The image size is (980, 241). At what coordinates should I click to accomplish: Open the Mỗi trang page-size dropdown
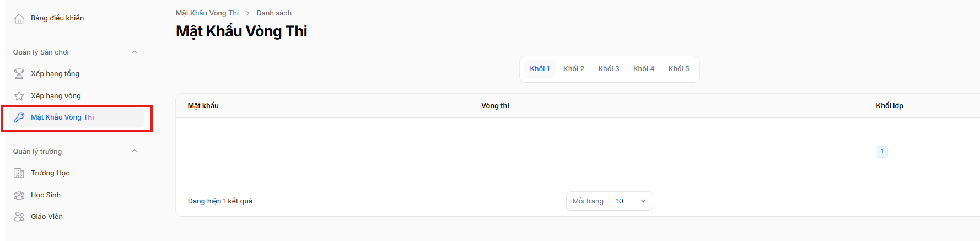click(631, 201)
